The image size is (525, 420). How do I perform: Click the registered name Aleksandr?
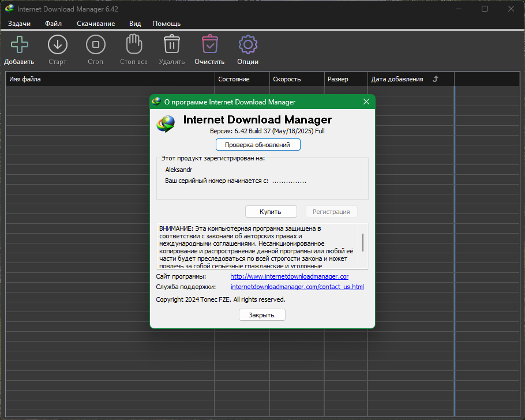[x=179, y=170]
